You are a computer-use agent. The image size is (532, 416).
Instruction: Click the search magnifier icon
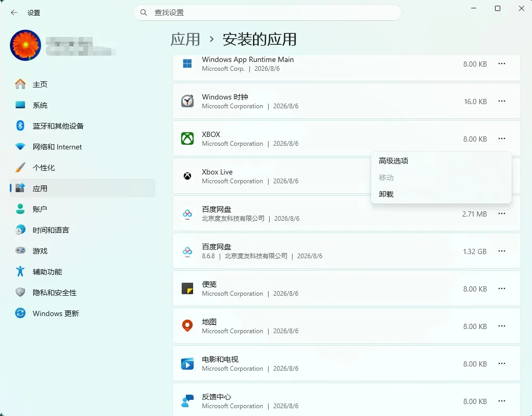click(x=144, y=12)
